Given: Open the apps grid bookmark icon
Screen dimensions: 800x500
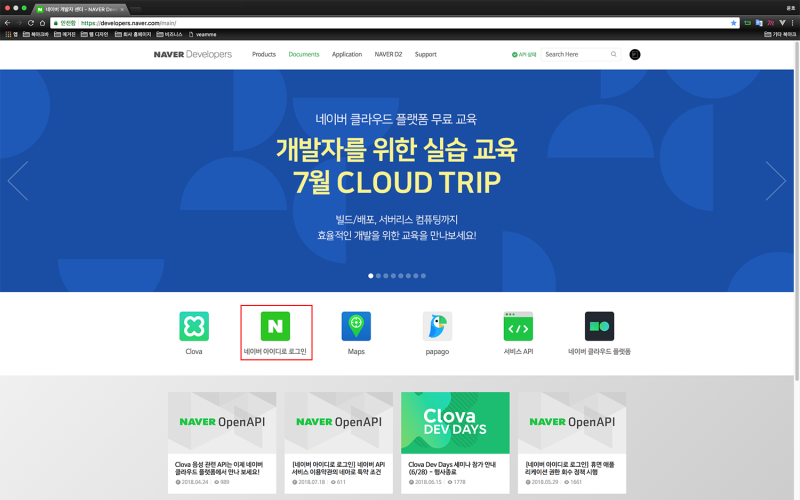Looking at the screenshot, I should tap(8, 34).
